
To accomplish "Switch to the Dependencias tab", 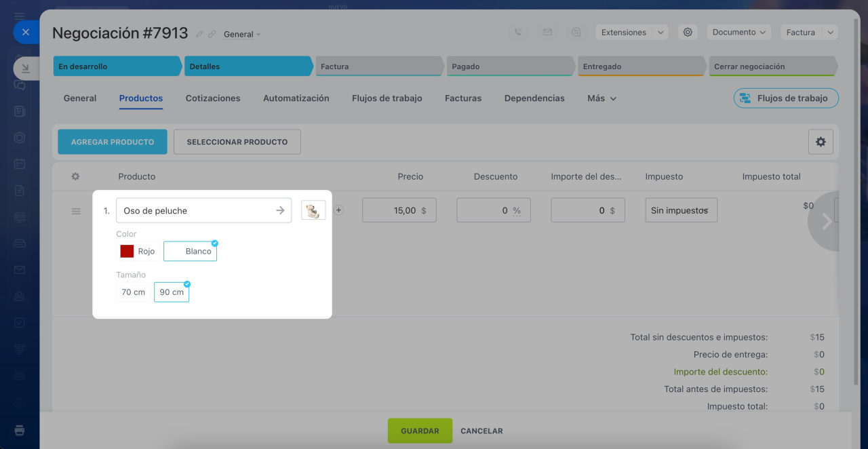I will (x=534, y=98).
